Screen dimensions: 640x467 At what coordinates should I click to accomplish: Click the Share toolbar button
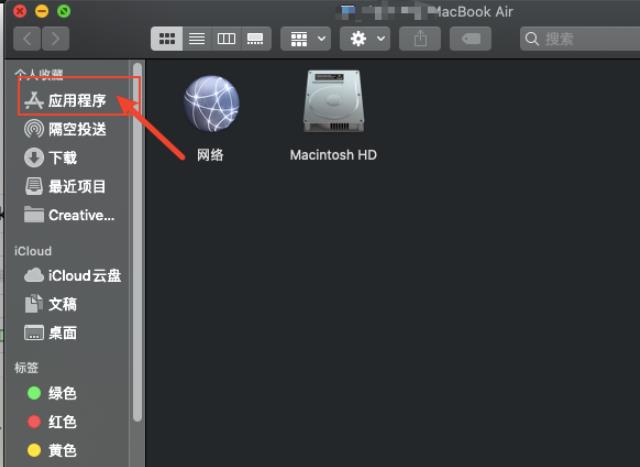click(x=420, y=39)
